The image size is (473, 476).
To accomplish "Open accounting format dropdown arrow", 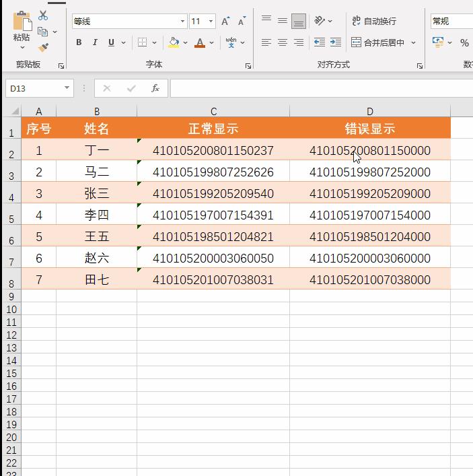I will pos(450,42).
